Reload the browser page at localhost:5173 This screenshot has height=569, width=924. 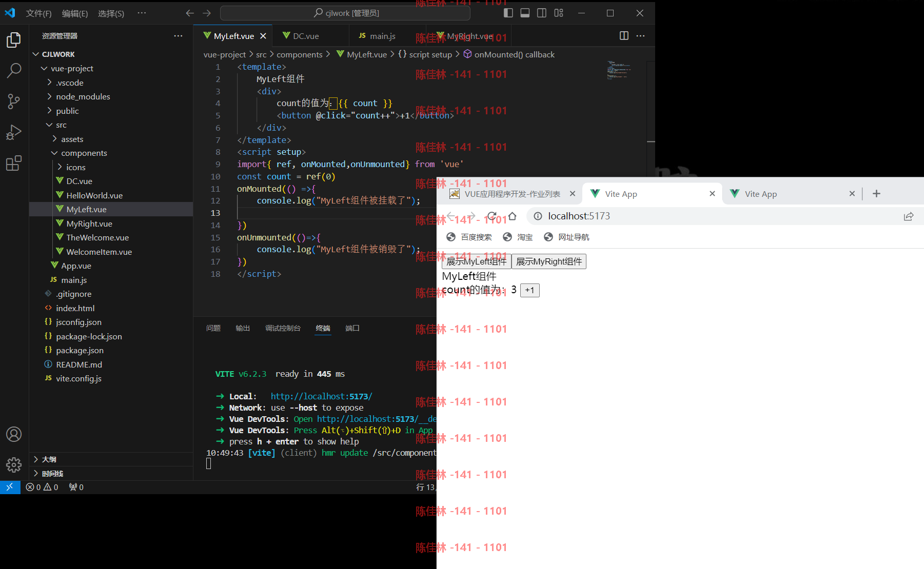pos(492,216)
